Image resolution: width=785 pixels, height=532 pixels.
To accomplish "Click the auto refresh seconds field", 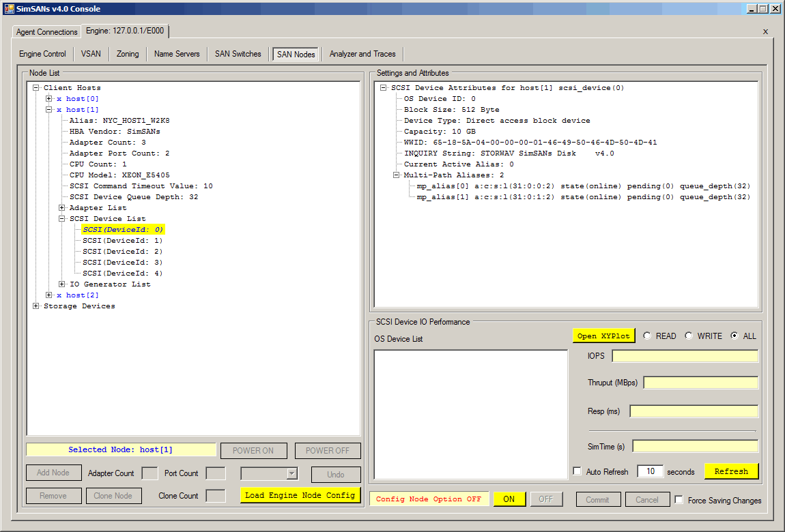I will [650, 471].
